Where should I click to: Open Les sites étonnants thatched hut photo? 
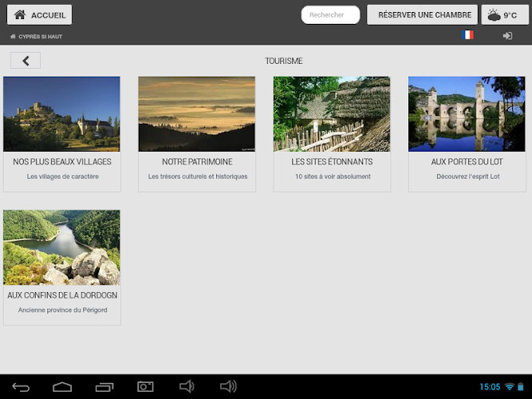(x=332, y=114)
